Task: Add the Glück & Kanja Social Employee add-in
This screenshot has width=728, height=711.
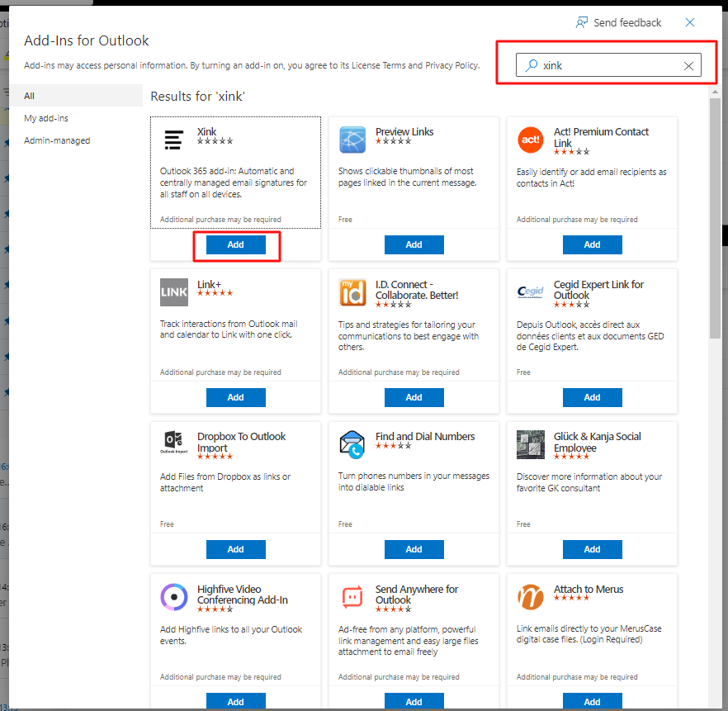Action: (593, 549)
